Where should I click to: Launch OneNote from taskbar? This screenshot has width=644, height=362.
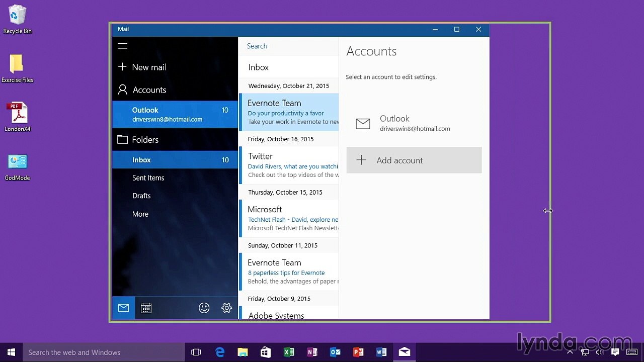pos(312,352)
